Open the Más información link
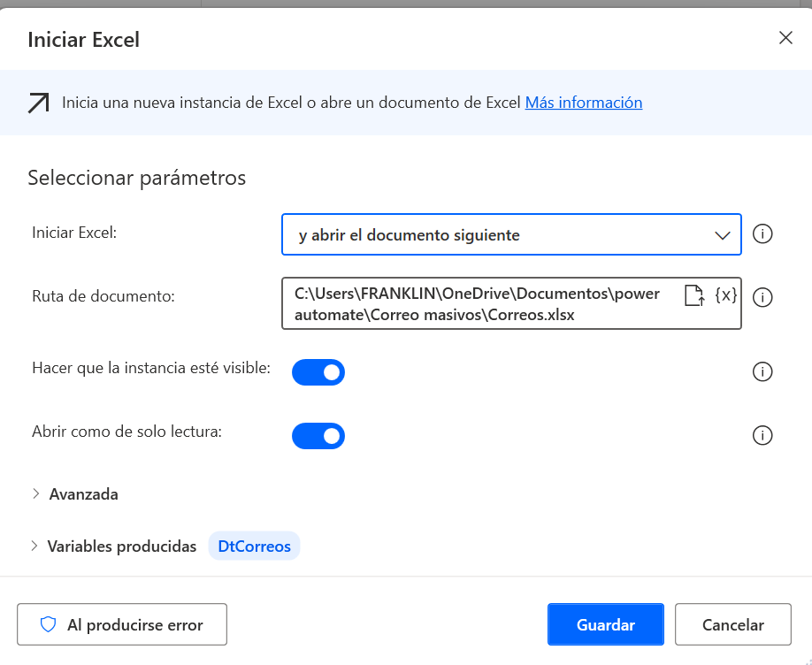Image resolution: width=812 pixels, height=665 pixels. (584, 103)
